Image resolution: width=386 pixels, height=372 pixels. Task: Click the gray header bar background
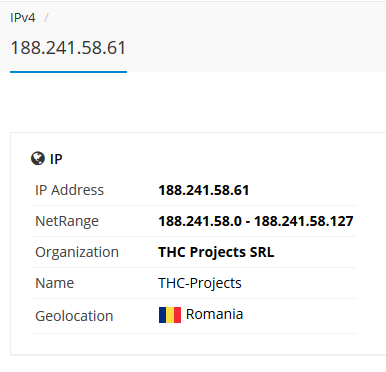257,37
